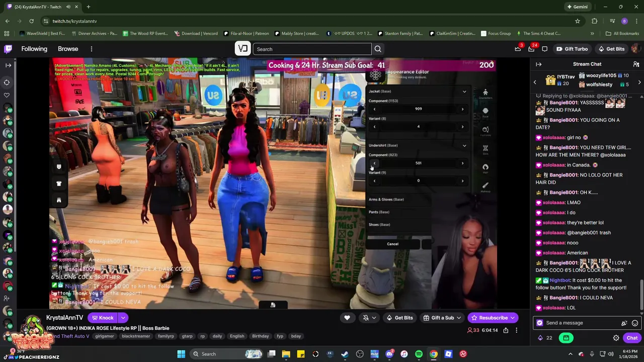Screen dimensions: 644x362
Task: Open the chat community users list
Action: (636, 64)
